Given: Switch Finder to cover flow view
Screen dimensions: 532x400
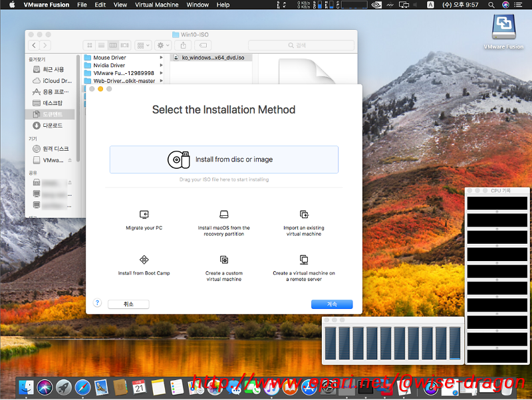Looking at the screenshot, I should [x=125, y=45].
